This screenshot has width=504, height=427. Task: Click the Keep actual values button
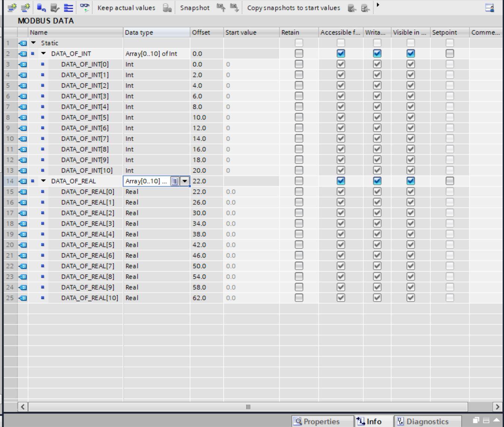tap(126, 8)
